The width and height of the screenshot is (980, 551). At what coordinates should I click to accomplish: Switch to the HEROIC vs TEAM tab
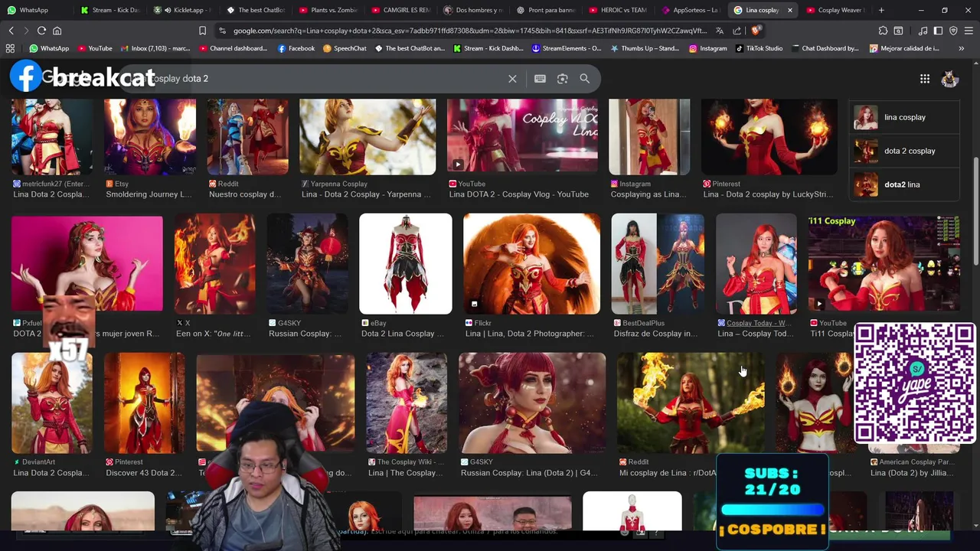point(619,10)
